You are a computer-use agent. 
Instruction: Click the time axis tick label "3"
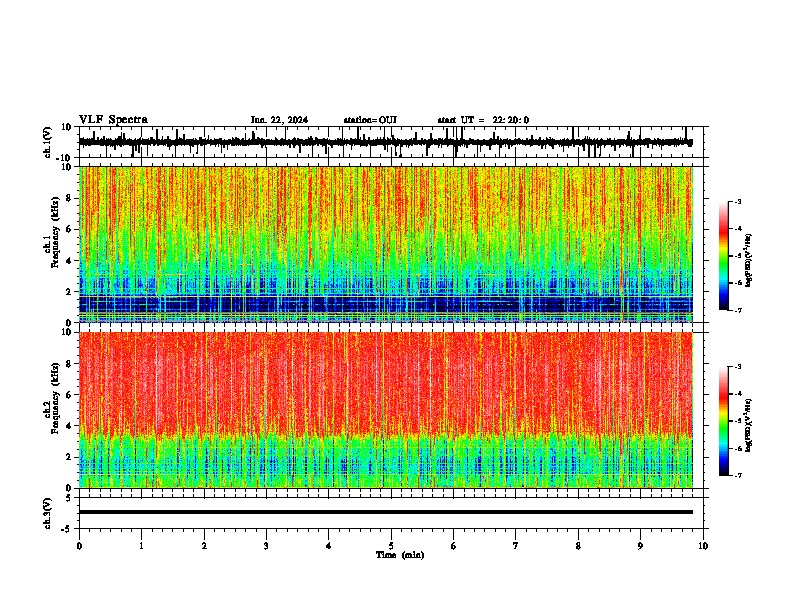(266, 546)
